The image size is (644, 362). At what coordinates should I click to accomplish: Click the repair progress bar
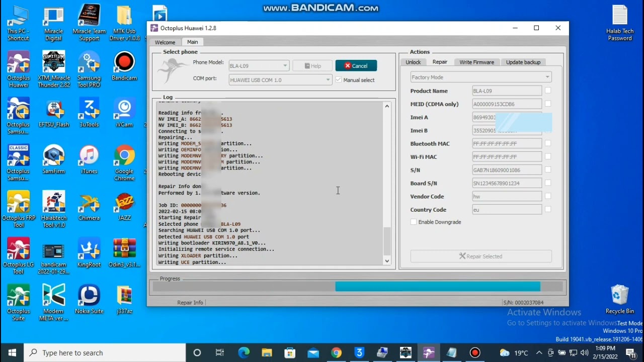point(358,287)
